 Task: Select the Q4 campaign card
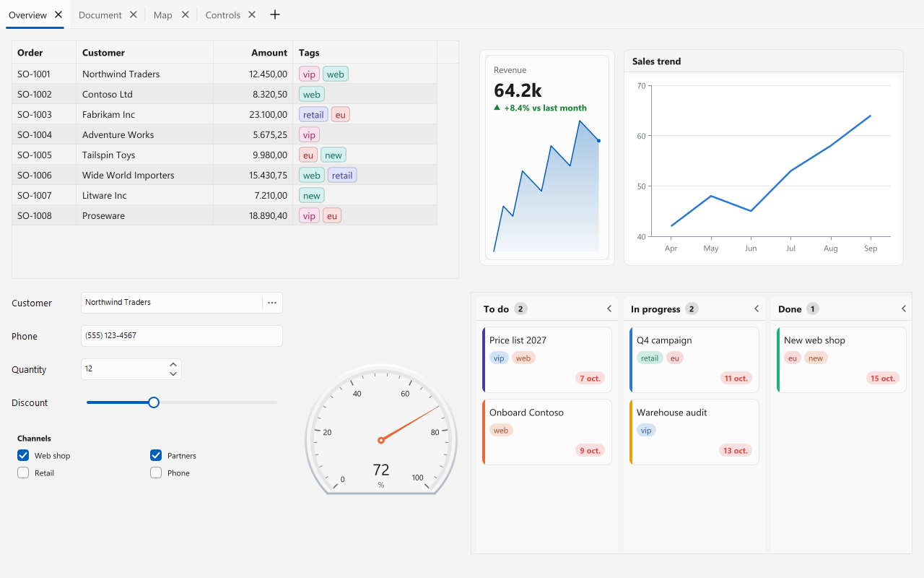click(694, 360)
